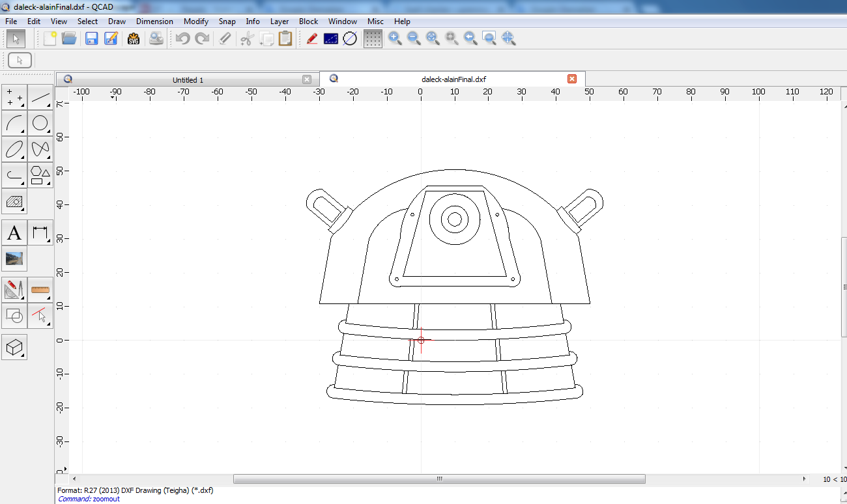Open the Draw menu
The image size is (847, 504).
coord(117,21)
